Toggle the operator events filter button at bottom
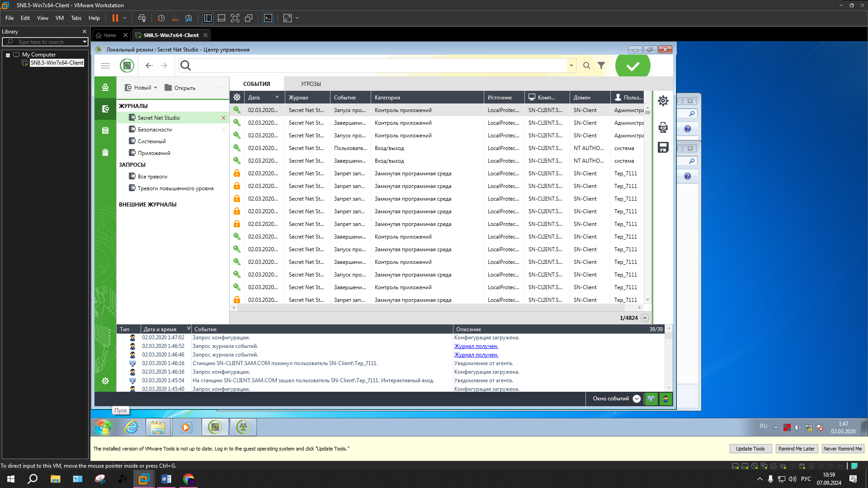Image resolution: width=868 pixels, height=488 pixels. click(x=665, y=399)
